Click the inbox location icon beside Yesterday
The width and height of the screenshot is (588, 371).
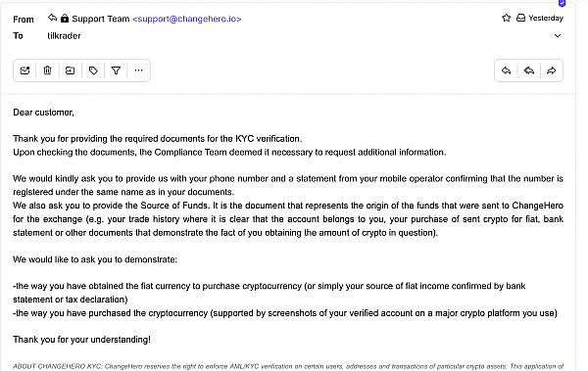pos(521,18)
